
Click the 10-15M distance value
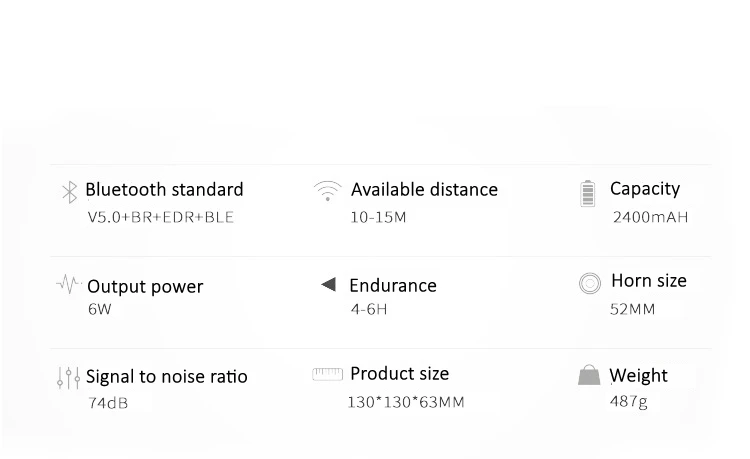(x=378, y=218)
